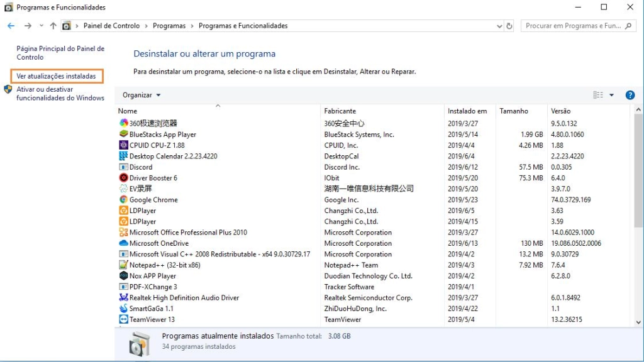The height and width of the screenshot is (362, 644).
Task: Click the 360 browser program icon
Action: click(123, 123)
